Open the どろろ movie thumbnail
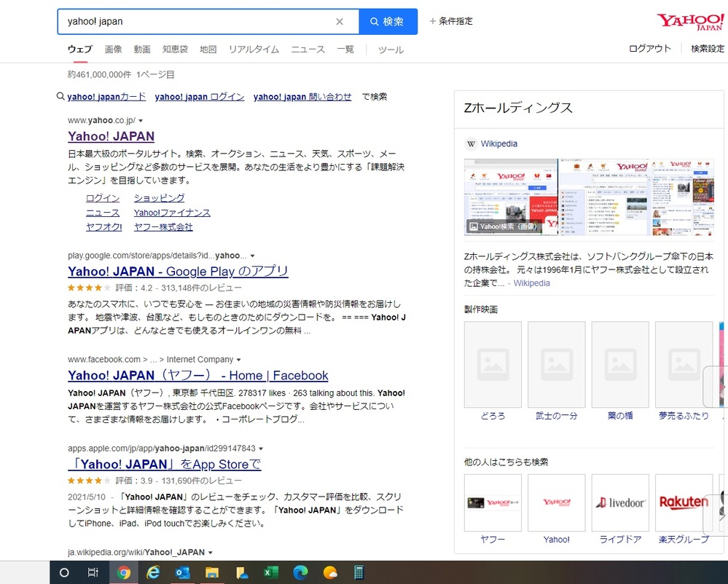This screenshot has height=584, width=728. pos(493,365)
